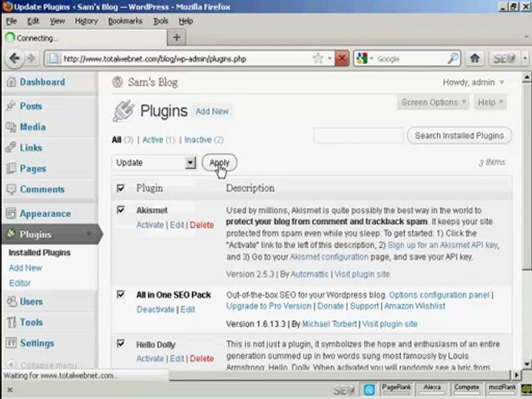Open the bookmark star dropdown arrow
The height and width of the screenshot is (399, 532).
coord(329,58)
